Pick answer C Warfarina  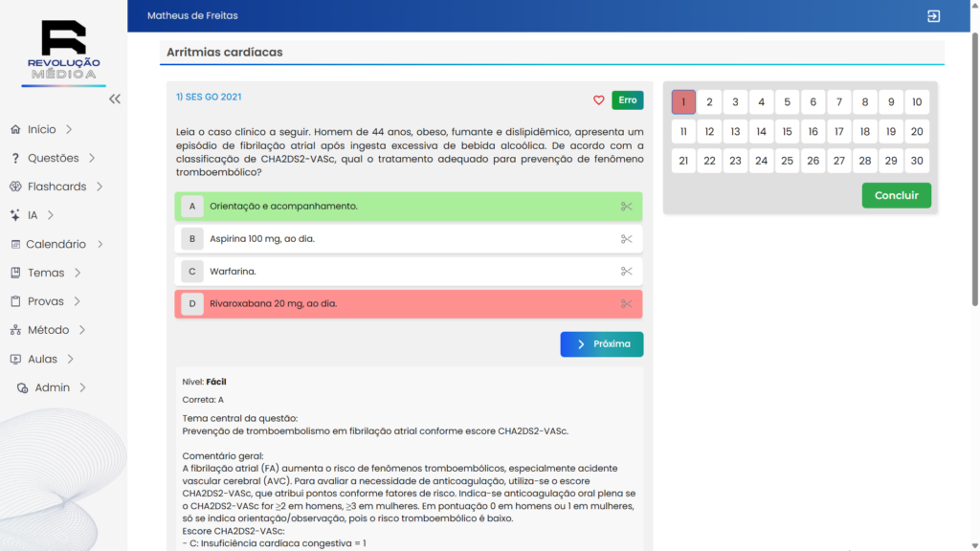(233, 272)
